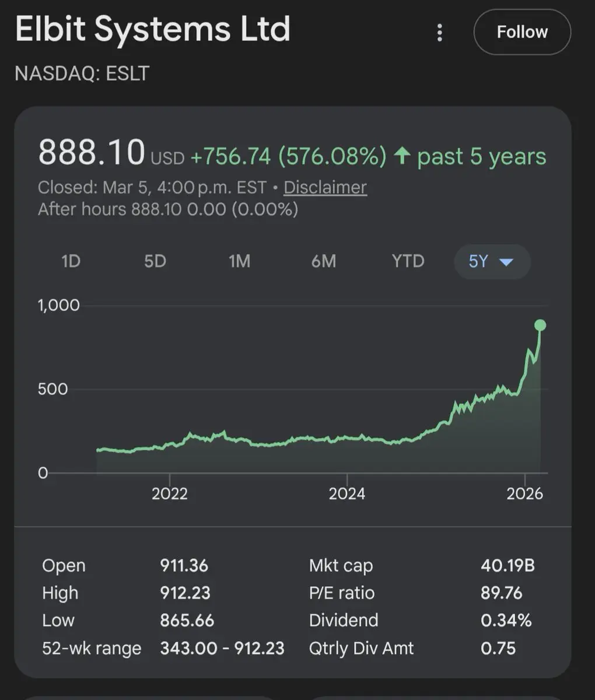Click the NASDAQ: ESLT ticker text
The image size is (595, 700).
(x=82, y=73)
